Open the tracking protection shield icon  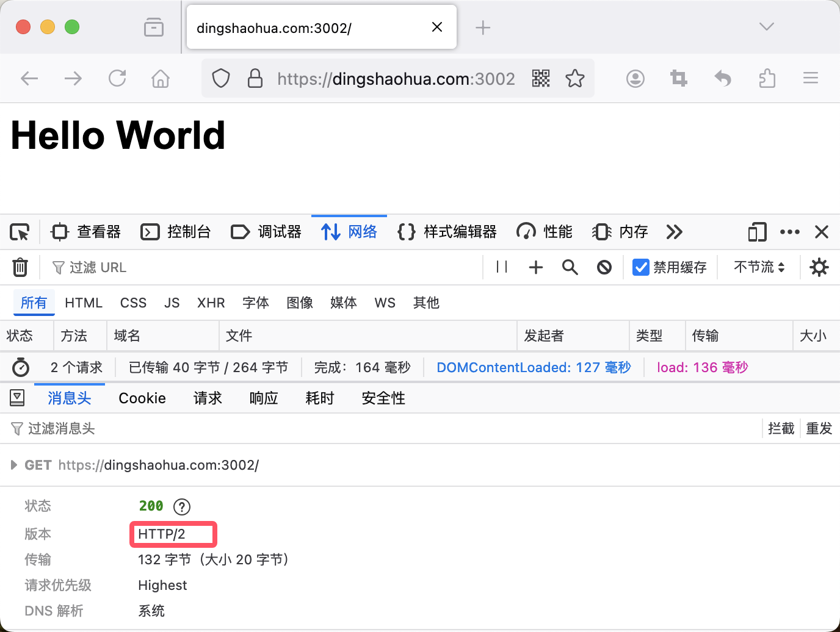click(x=221, y=78)
